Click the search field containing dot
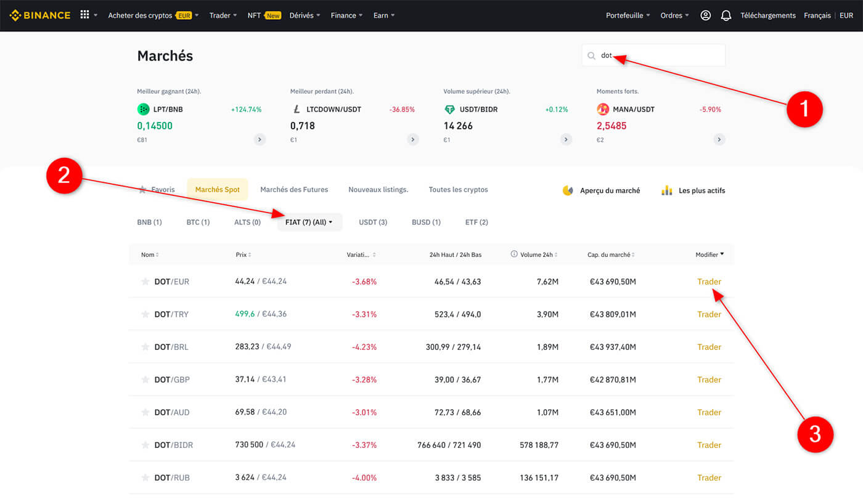 click(x=653, y=55)
